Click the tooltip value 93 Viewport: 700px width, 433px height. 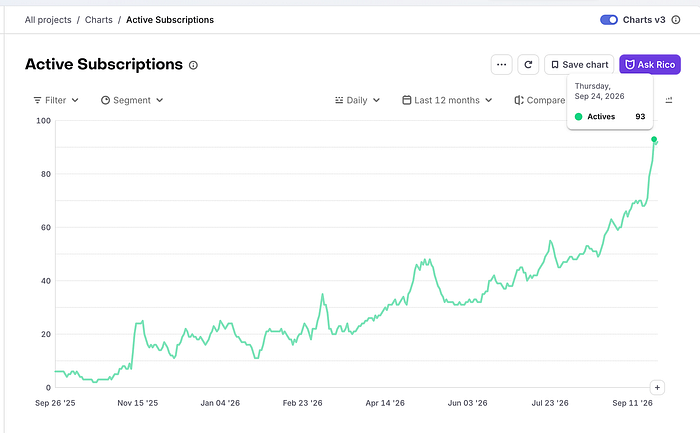(x=640, y=117)
